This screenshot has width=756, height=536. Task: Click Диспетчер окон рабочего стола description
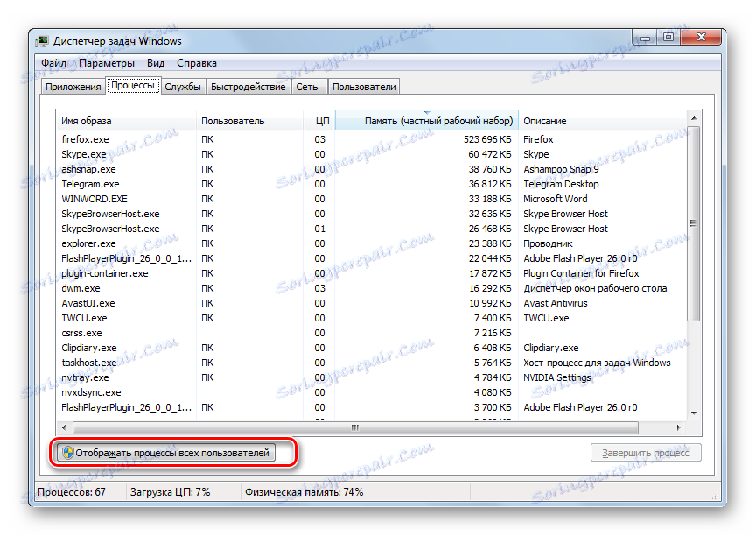pyautogui.click(x=596, y=288)
